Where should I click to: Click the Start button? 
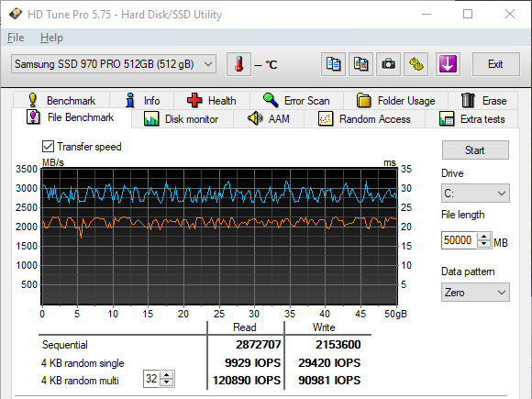(x=475, y=150)
